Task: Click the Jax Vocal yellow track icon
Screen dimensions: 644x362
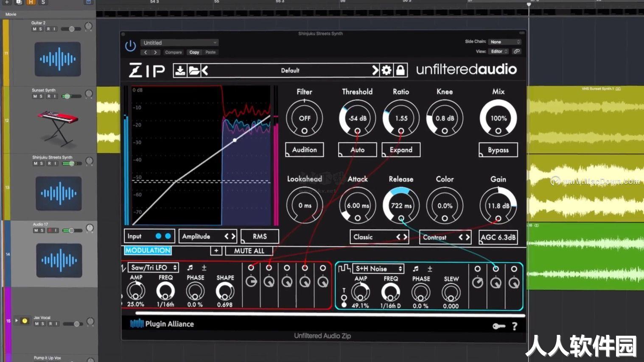Action: 25,321
